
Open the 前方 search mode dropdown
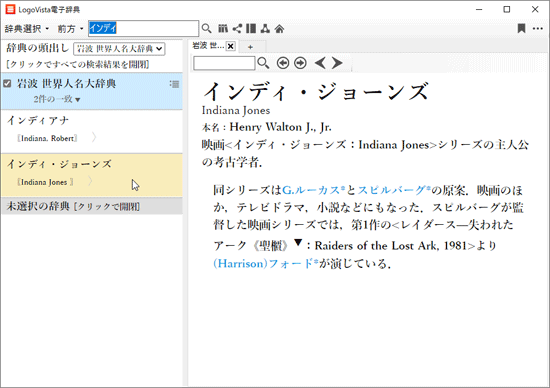tap(70, 29)
